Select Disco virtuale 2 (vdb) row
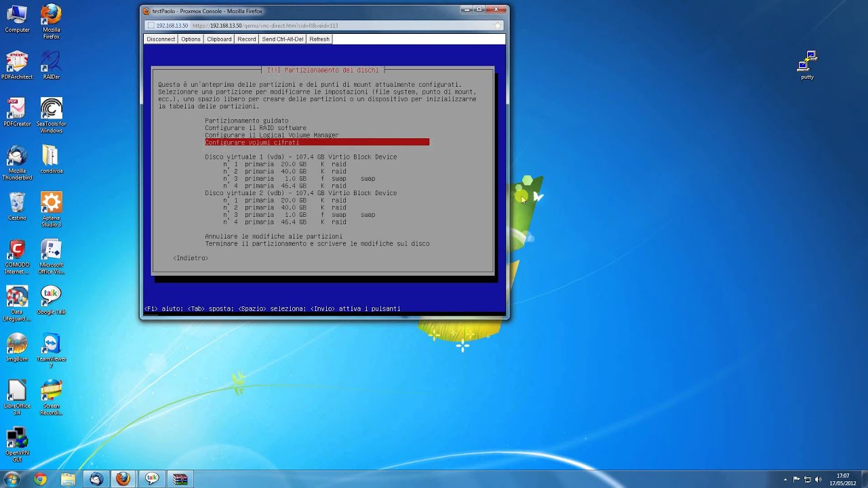 click(x=301, y=193)
